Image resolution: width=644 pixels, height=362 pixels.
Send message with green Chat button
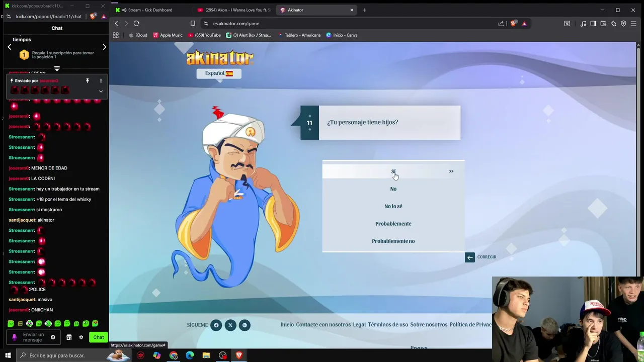coord(99,337)
